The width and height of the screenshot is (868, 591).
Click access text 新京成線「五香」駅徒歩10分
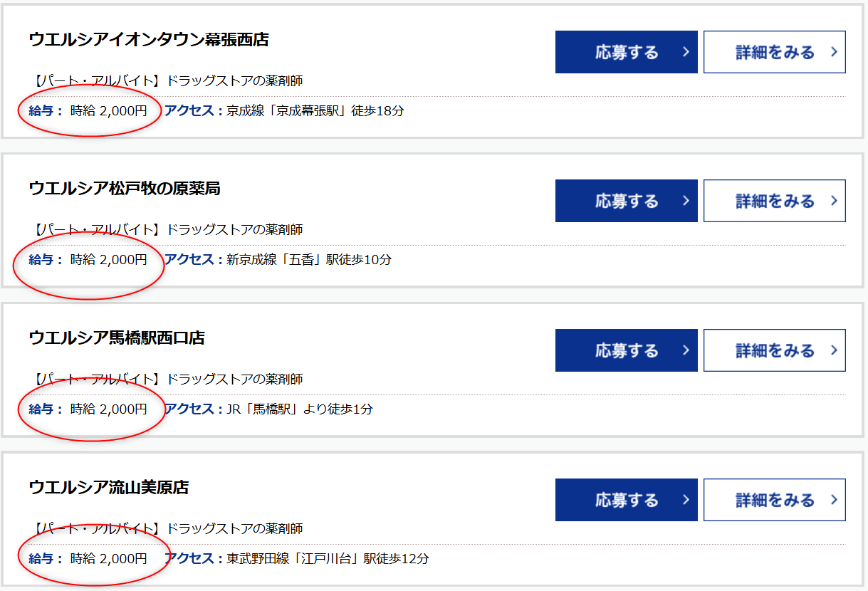(x=308, y=260)
